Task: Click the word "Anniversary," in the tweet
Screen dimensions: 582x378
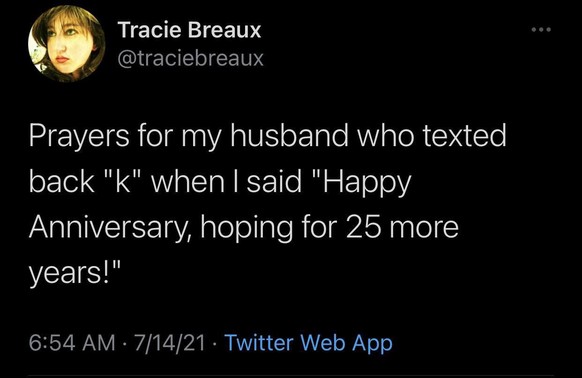Action: pyautogui.click(x=111, y=227)
